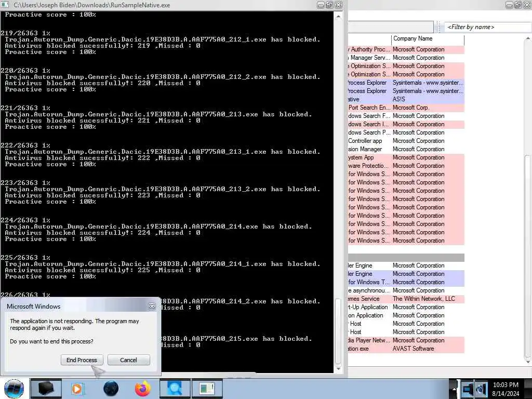Sort by the Company Name column header
This screenshot has width=532, height=399.
click(x=428, y=38)
